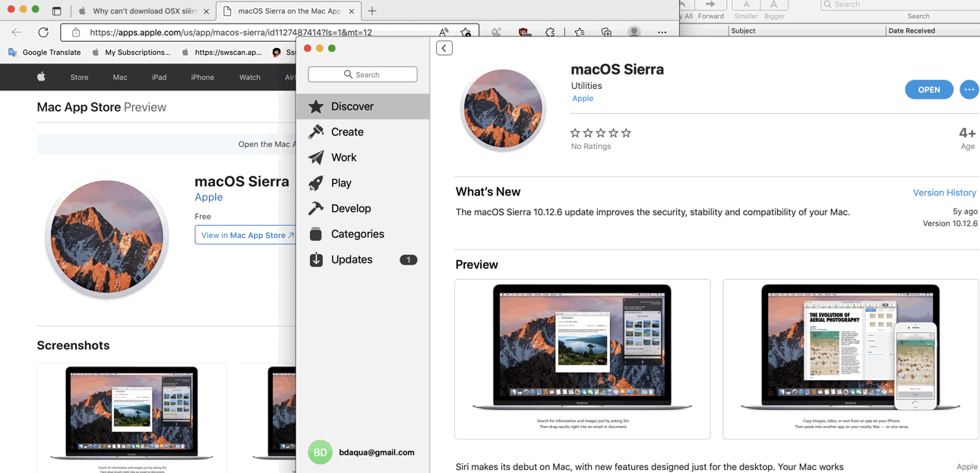Open first Preview screenshot in App Store
980x473 pixels.
pos(583,359)
